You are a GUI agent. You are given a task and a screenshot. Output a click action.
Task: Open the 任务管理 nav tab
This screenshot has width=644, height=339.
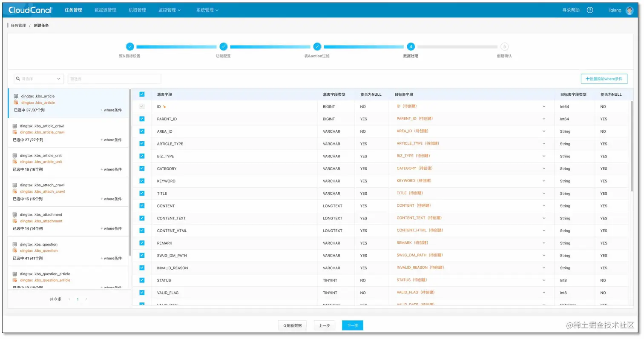(x=73, y=10)
